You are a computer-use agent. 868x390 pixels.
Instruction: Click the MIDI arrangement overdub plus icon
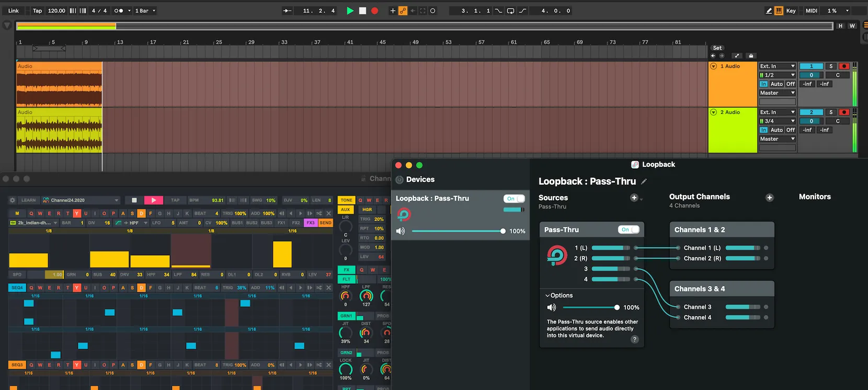(x=393, y=10)
